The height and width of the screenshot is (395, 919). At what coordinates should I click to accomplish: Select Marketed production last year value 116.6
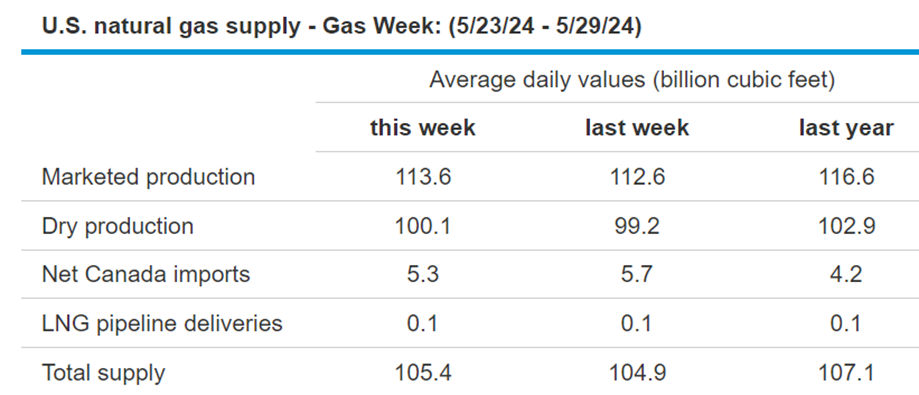click(x=846, y=176)
